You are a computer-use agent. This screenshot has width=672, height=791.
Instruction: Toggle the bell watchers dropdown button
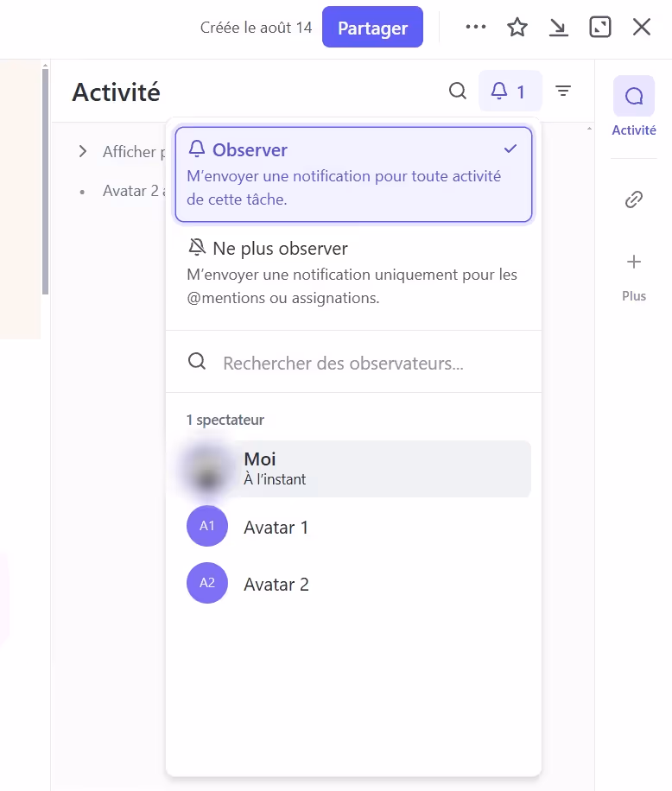(510, 91)
